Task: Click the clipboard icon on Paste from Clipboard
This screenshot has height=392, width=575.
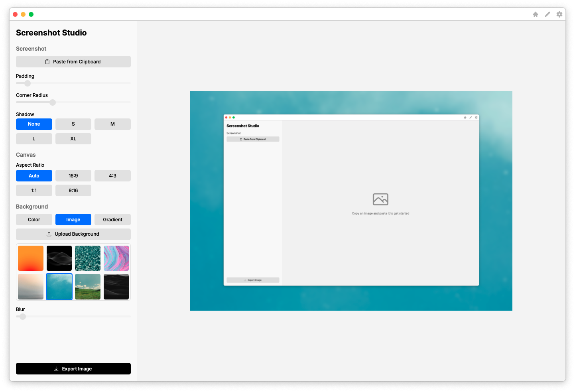Action: (x=47, y=61)
